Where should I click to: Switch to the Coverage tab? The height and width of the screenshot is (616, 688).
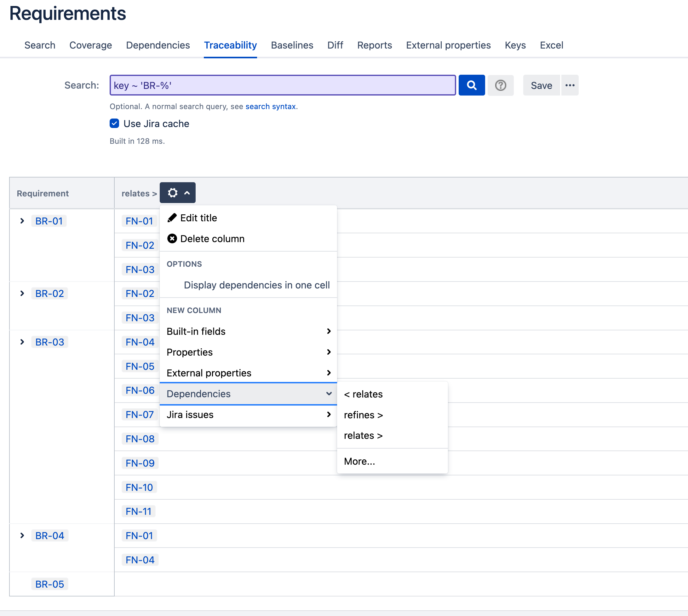[91, 45]
